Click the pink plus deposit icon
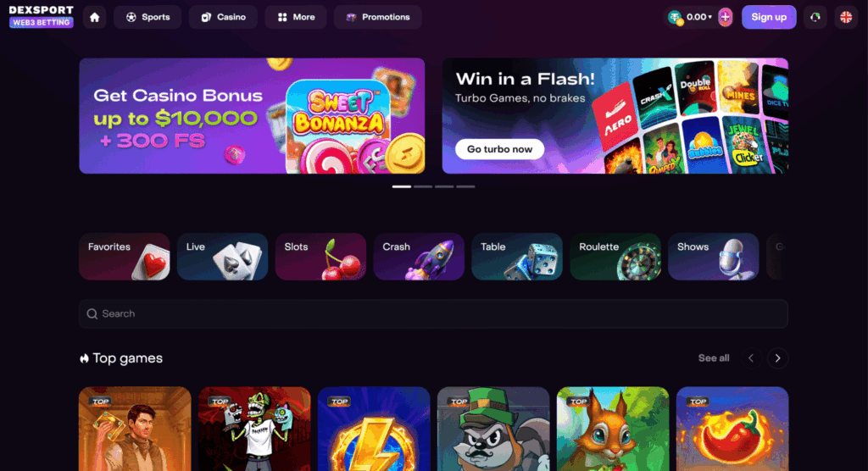Screen dimensions: 868x471 [725, 17]
